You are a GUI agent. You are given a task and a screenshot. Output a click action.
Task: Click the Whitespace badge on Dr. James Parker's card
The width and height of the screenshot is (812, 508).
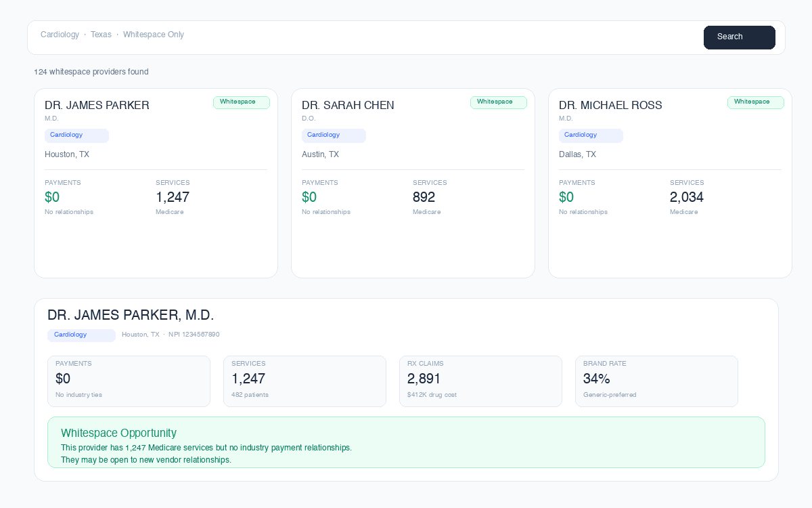[242, 102]
